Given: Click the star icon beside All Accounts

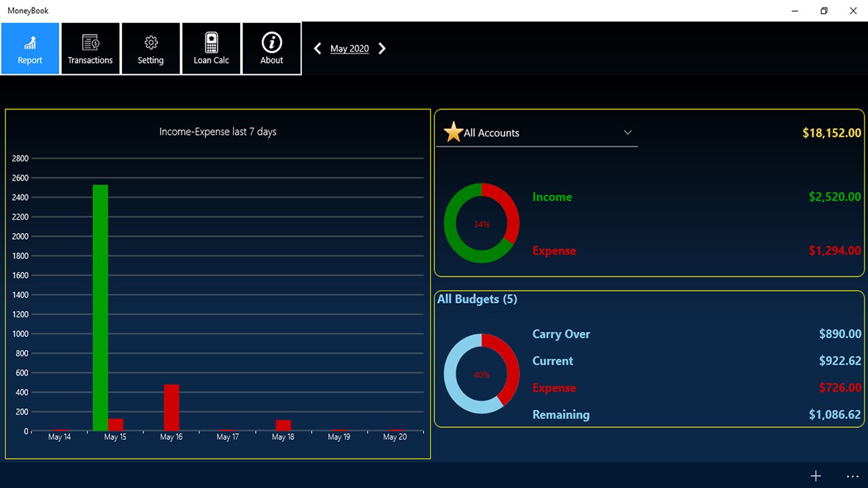Looking at the screenshot, I should [x=453, y=131].
